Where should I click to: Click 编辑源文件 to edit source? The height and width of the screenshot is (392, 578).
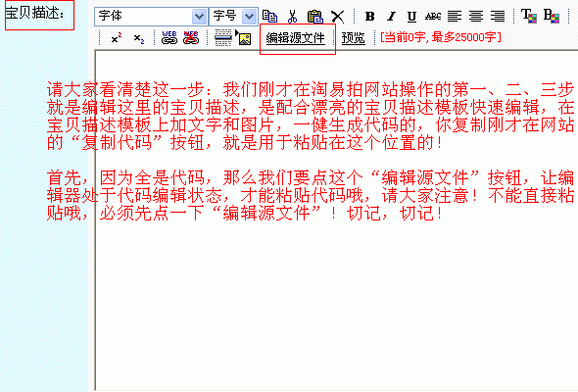pyautogui.click(x=296, y=38)
